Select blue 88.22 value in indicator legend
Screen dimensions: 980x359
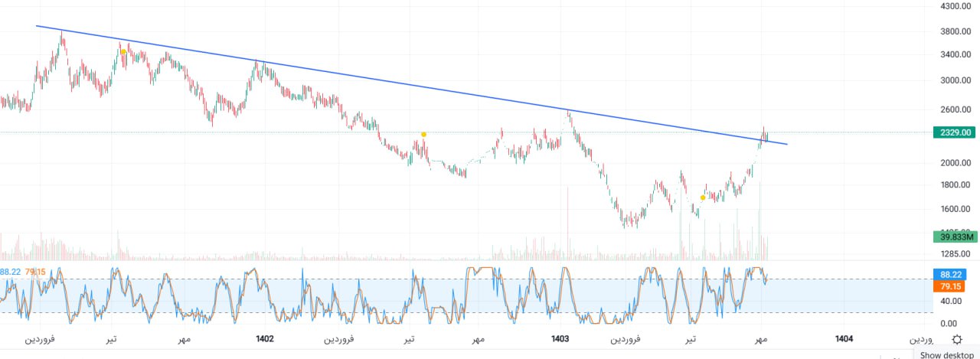click(x=10, y=272)
